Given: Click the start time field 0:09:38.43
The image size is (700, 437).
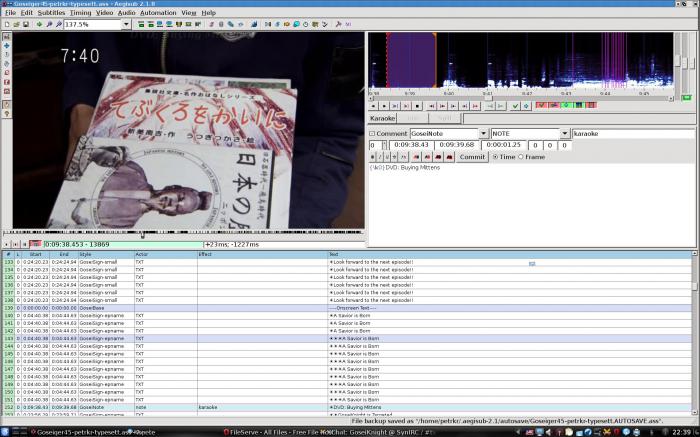Looking at the screenshot, I should [412, 145].
